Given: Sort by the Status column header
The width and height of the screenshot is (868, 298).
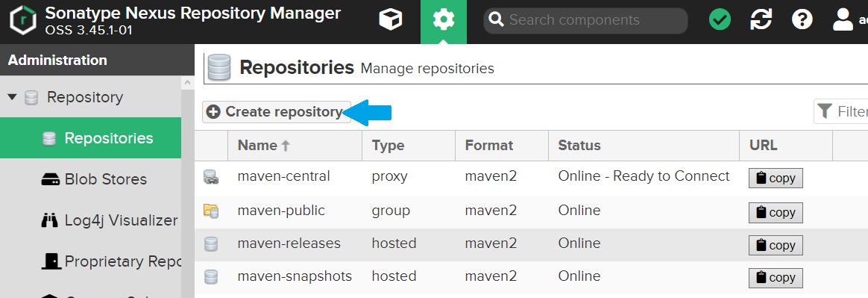Looking at the screenshot, I should [x=644, y=146].
